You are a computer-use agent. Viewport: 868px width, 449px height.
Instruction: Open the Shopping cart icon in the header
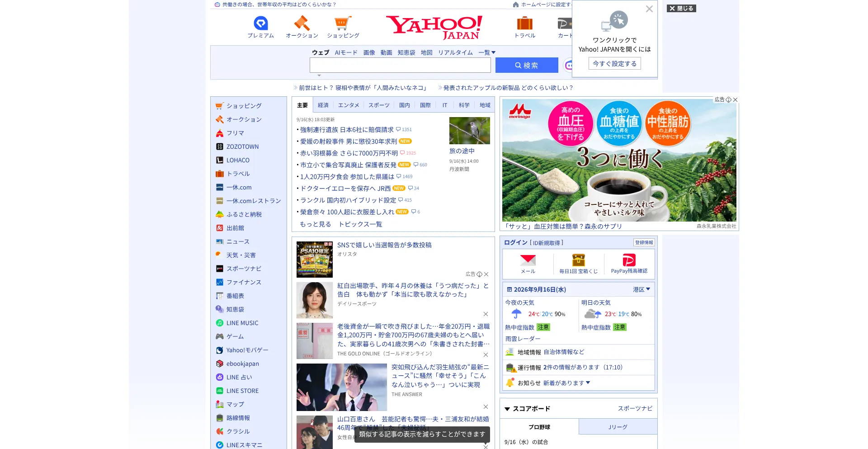[x=343, y=23]
